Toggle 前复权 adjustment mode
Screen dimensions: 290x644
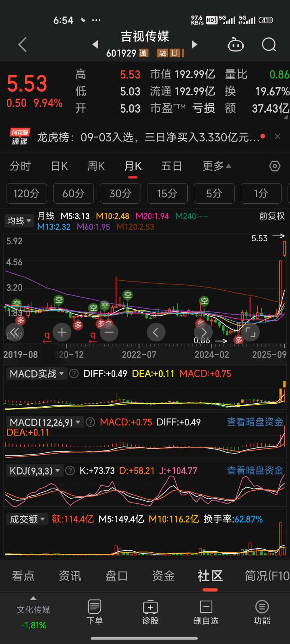(272, 216)
